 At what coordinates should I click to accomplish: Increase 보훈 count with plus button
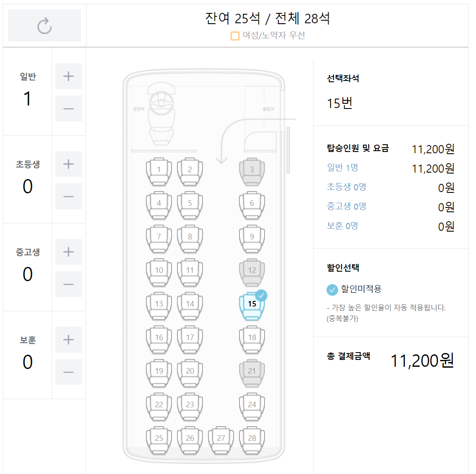tap(68, 340)
